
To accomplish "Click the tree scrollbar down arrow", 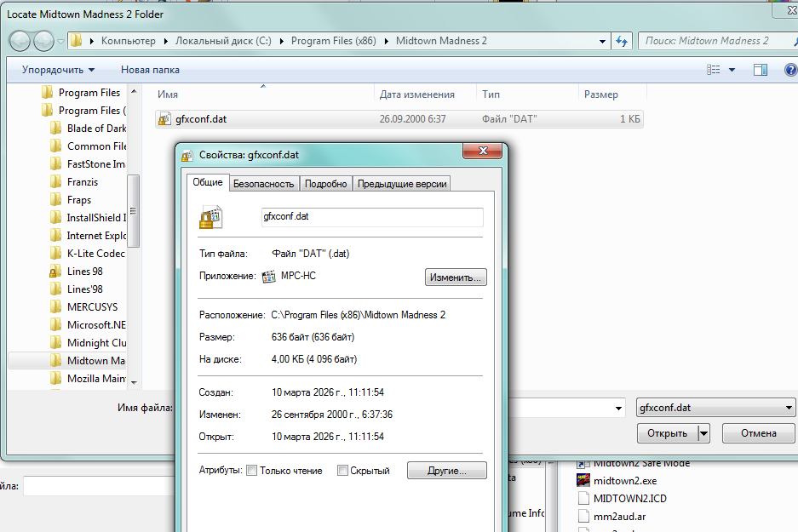I will (x=134, y=382).
